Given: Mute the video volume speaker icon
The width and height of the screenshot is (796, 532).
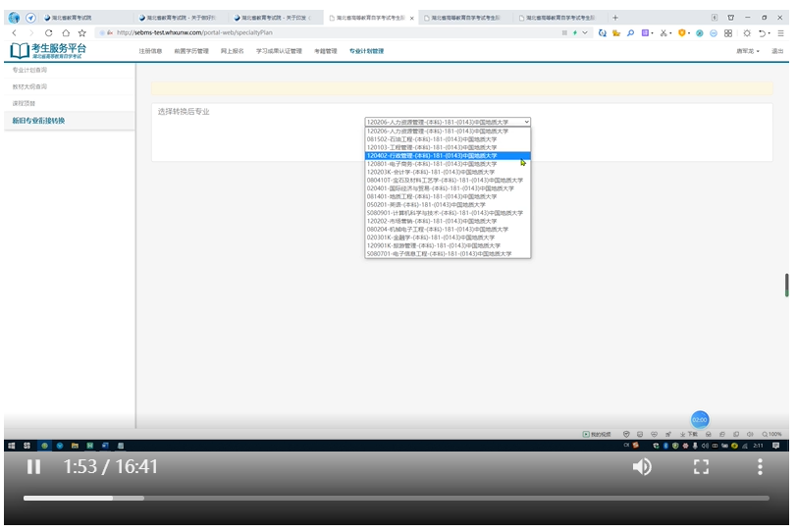Looking at the screenshot, I should click(642, 467).
